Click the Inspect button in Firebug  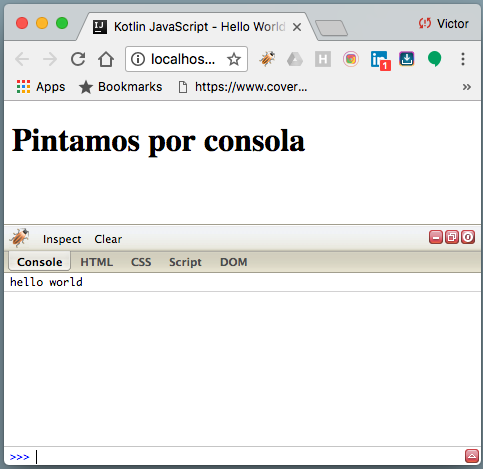62,239
